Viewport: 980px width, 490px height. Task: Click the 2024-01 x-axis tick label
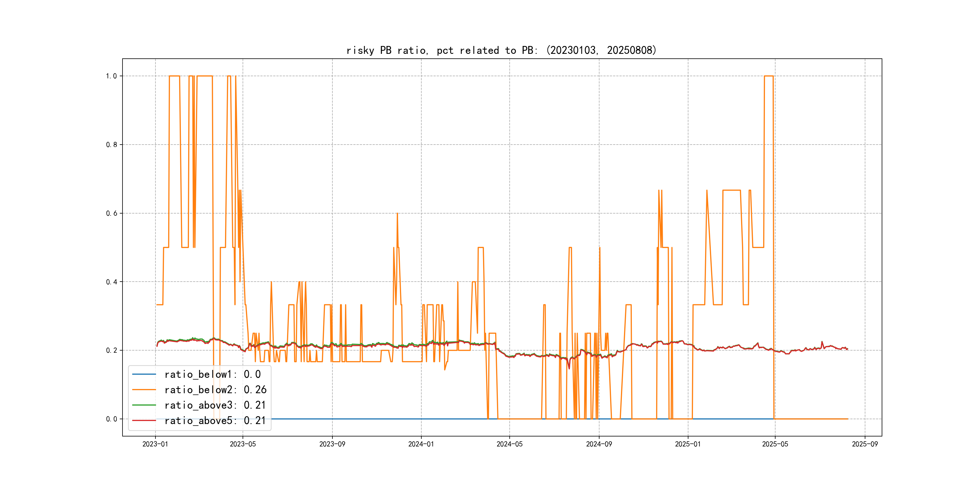point(421,444)
